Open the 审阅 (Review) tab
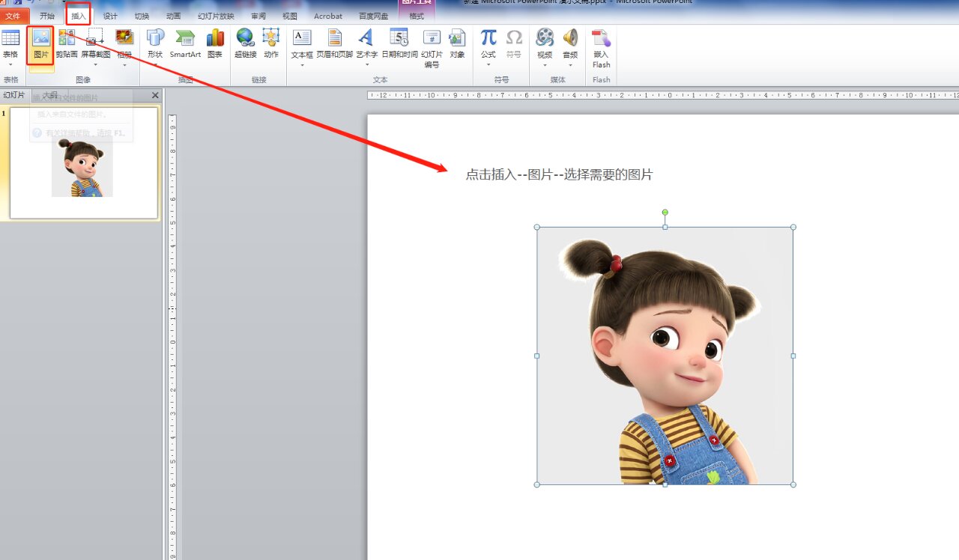 pyautogui.click(x=258, y=16)
